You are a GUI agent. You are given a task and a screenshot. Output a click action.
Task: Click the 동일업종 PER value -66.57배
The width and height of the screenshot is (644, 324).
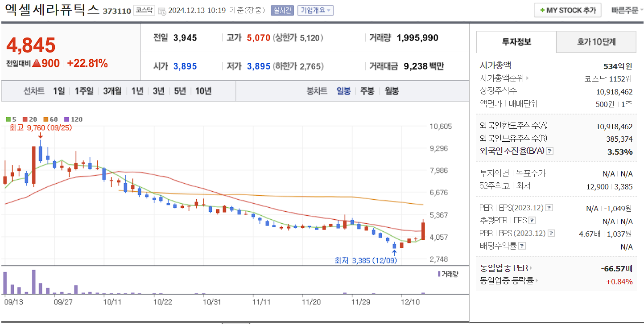617,269
